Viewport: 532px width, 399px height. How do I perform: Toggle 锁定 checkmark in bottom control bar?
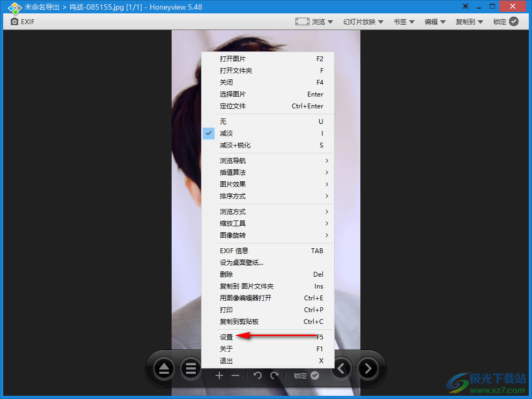(315, 375)
